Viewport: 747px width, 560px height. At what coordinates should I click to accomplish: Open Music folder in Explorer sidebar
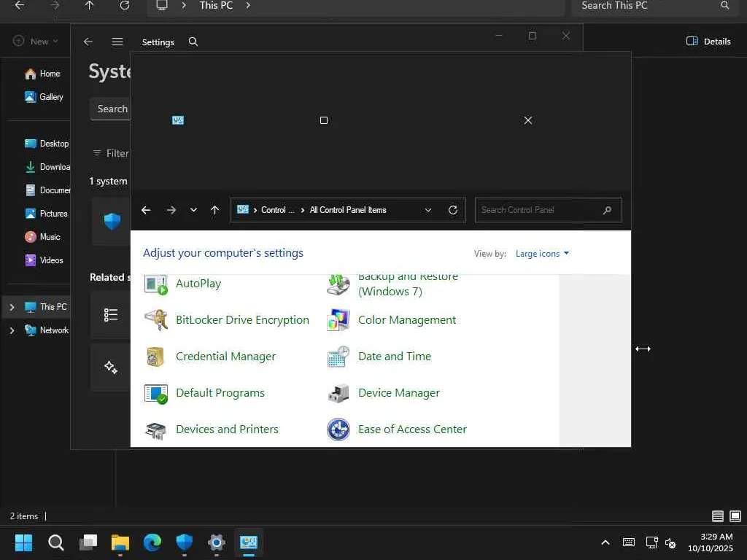[43, 237]
